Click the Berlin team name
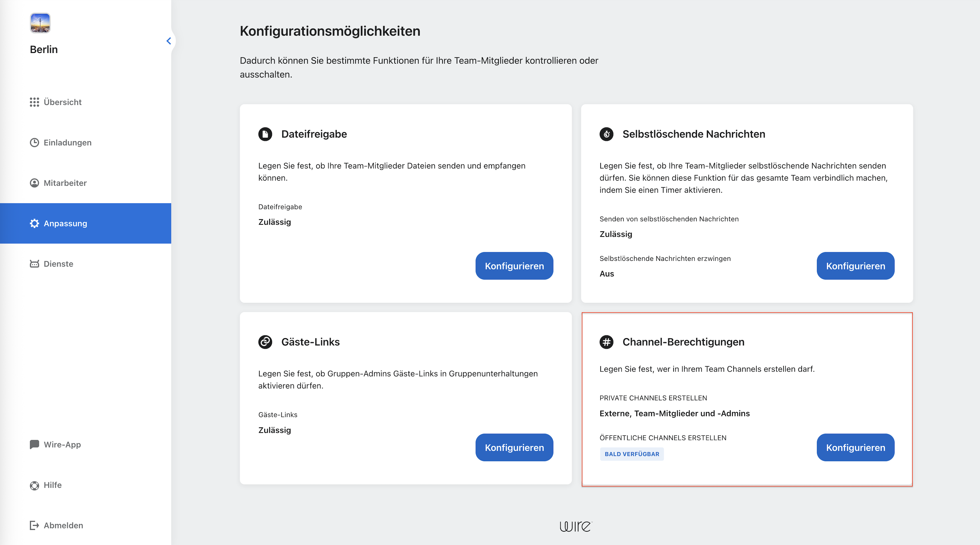The width and height of the screenshot is (980, 545). tap(44, 49)
